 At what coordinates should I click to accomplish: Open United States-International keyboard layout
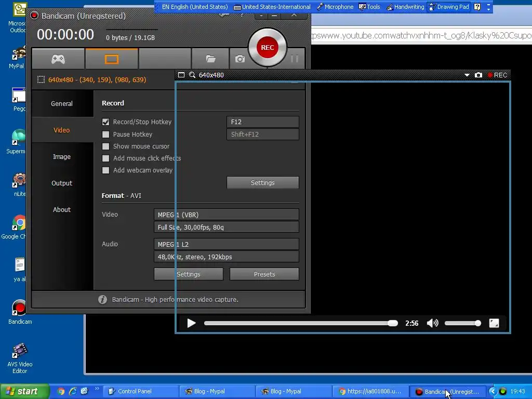coord(272,7)
